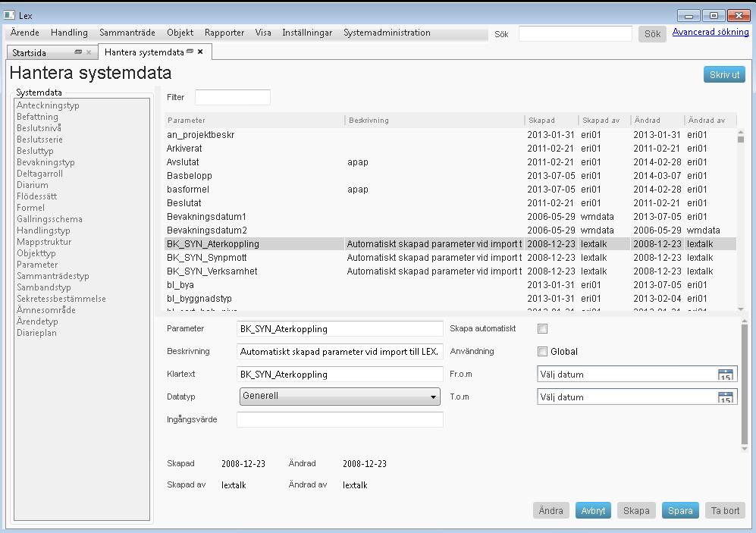Open the Datatyp Generell dropdown
The height and width of the screenshot is (533, 756).
click(340, 397)
